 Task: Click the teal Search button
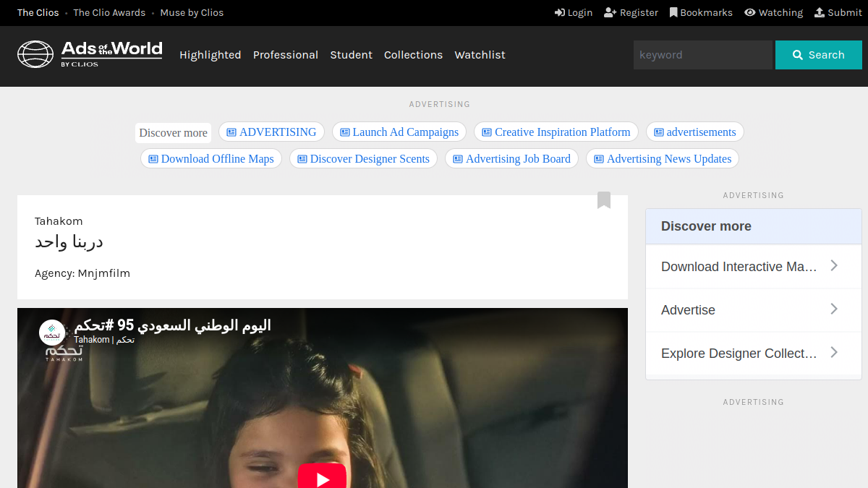click(x=819, y=55)
